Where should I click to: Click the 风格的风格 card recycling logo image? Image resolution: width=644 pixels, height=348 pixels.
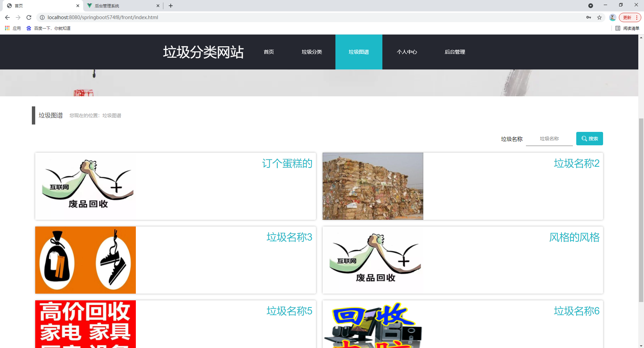pos(373,260)
